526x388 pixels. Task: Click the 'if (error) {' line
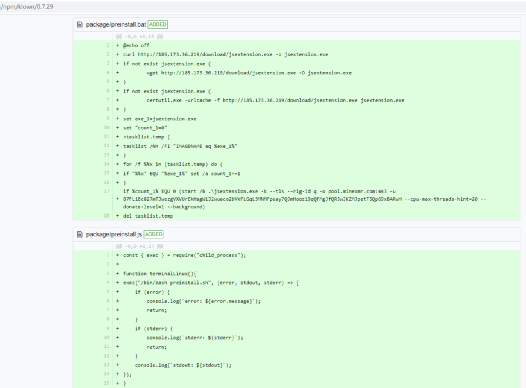pos(153,292)
